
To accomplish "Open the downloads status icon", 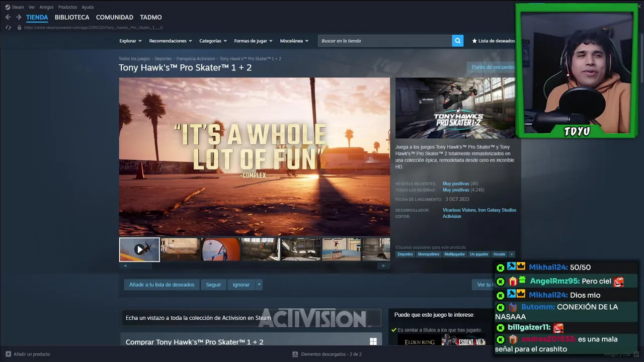I will pos(295,354).
